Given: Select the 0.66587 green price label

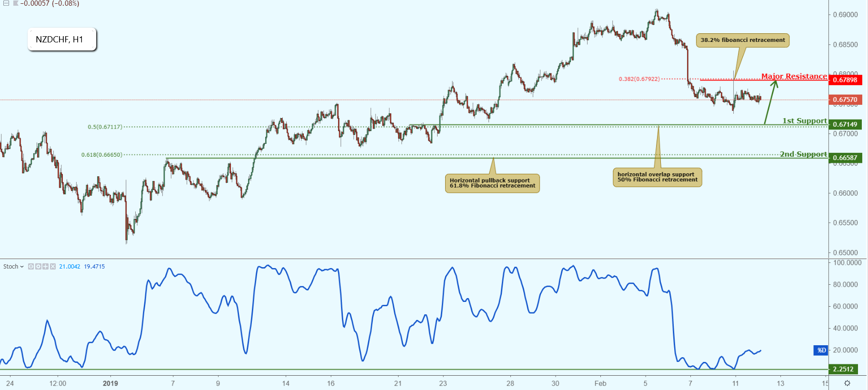Looking at the screenshot, I should (x=845, y=158).
